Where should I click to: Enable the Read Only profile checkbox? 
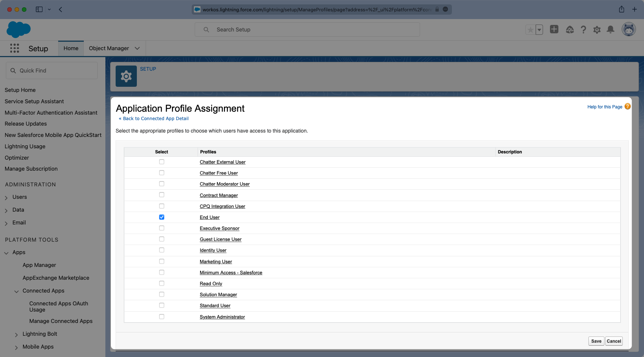[161, 283]
